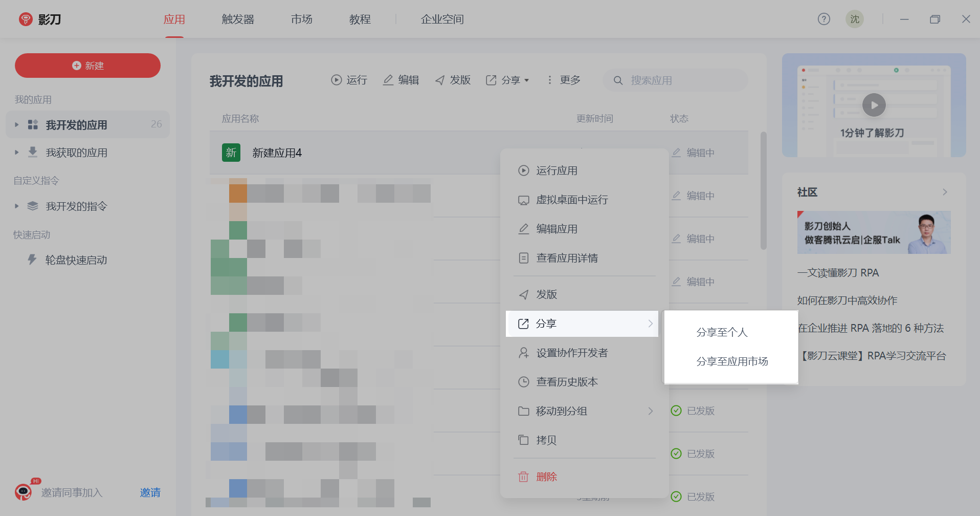This screenshot has height=516, width=980.
Task: Click the play circle icon of 运行应用
Action: point(524,170)
